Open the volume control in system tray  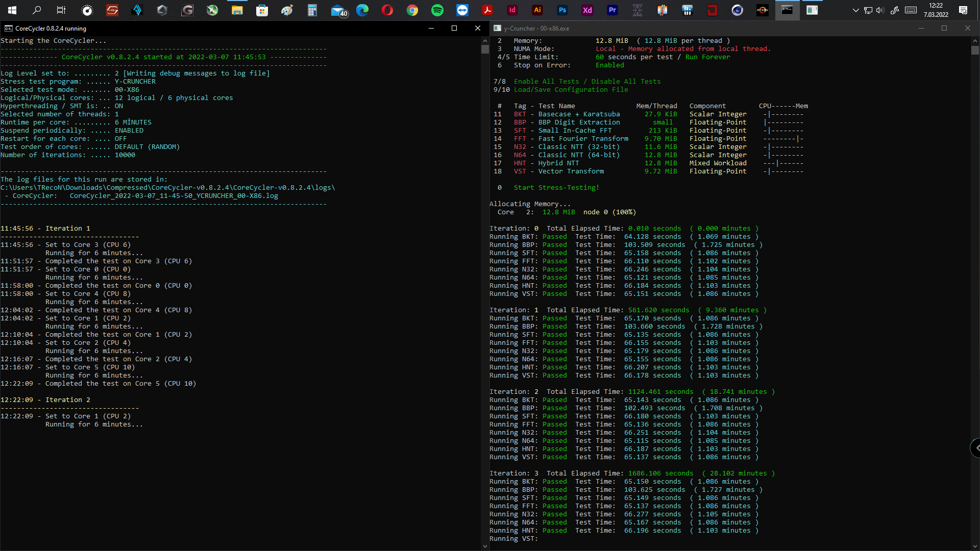[880, 10]
